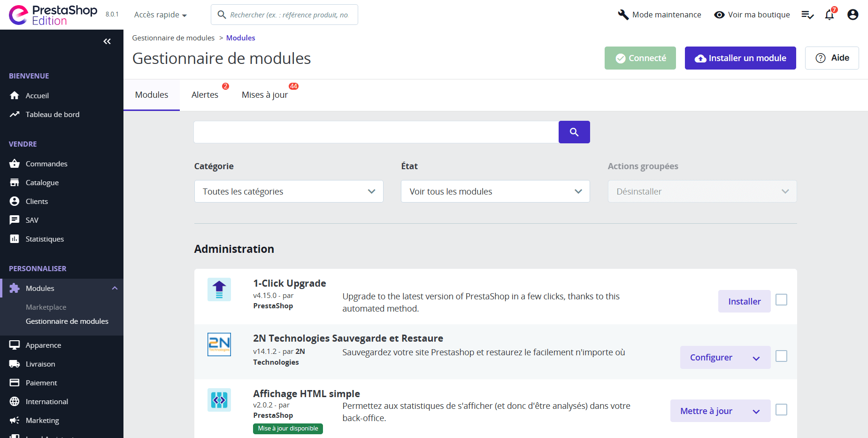Click the module search magnifier button

[574, 132]
